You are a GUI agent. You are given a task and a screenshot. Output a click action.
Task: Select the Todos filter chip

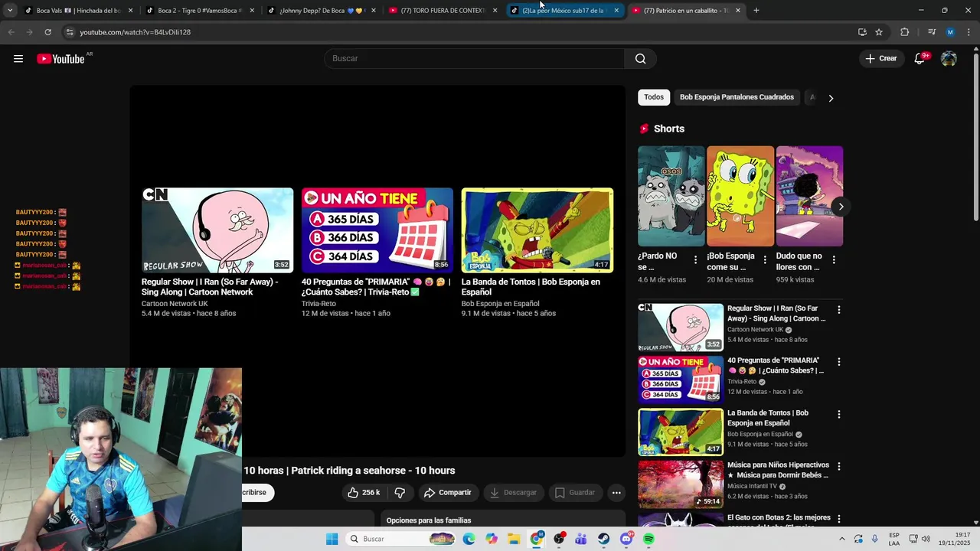[654, 97]
